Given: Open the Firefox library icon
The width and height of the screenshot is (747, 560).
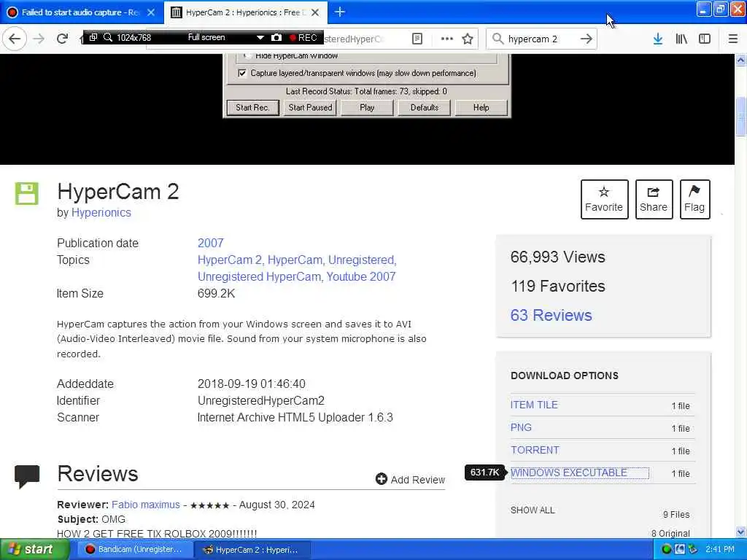Looking at the screenshot, I should 681,39.
